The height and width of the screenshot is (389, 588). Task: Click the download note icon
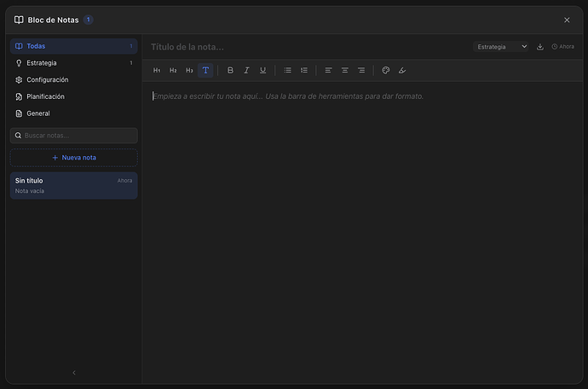click(x=540, y=47)
